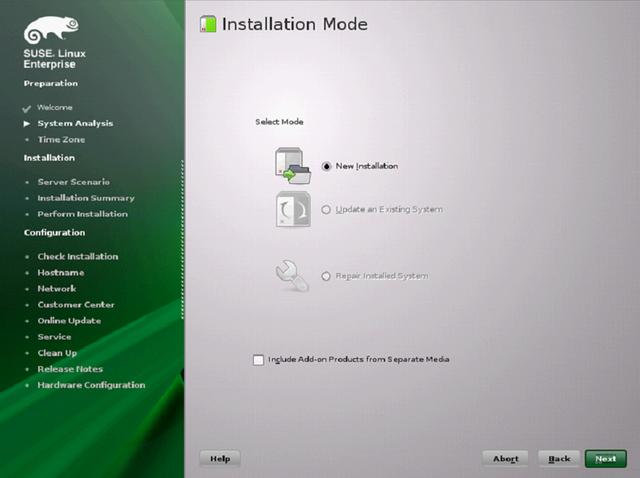Click the SUSE chameleon logo
The height and width of the screenshot is (478, 640).
pos(51,30)
